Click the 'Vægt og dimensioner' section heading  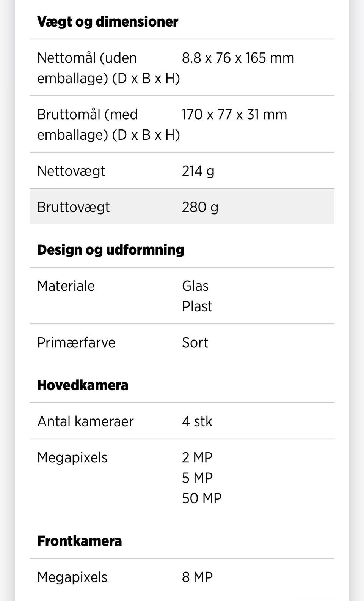(x=108, y=22)
